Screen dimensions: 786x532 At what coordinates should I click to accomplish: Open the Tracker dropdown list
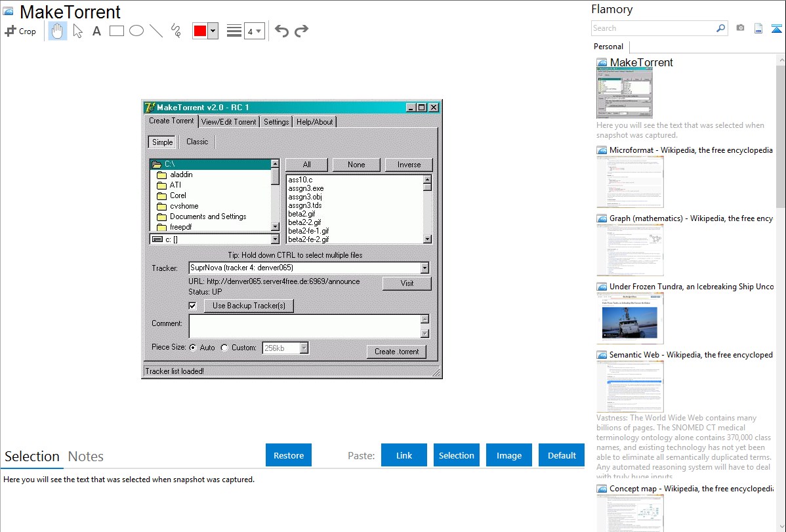click(424, 268)
